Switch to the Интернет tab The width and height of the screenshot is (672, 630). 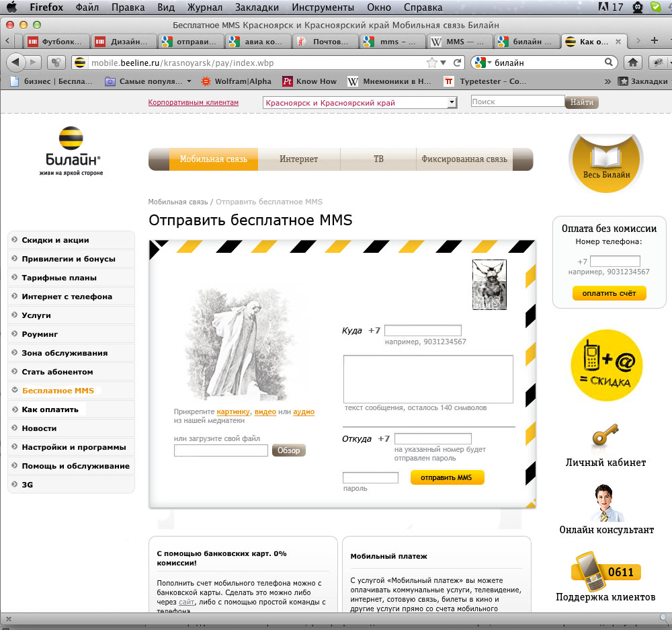coord(298,159)
